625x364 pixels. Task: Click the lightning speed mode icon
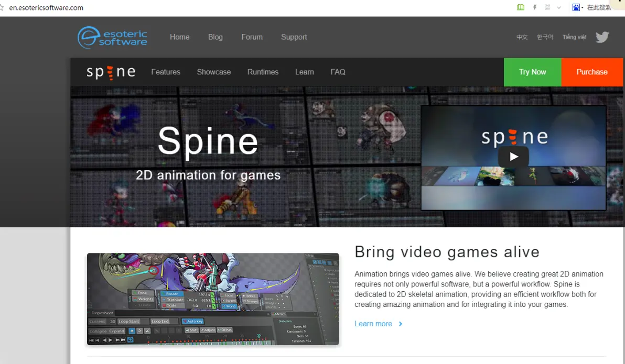coord(534,7)
